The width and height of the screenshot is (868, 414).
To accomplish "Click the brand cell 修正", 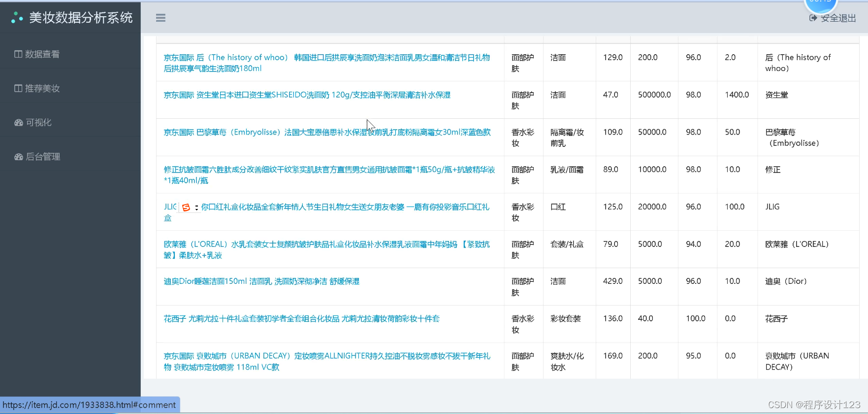I will (773, 170).
